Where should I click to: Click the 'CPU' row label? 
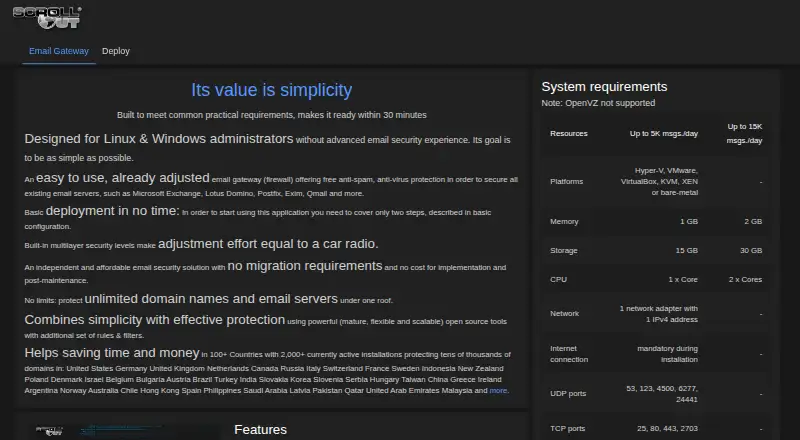[558, 280]
